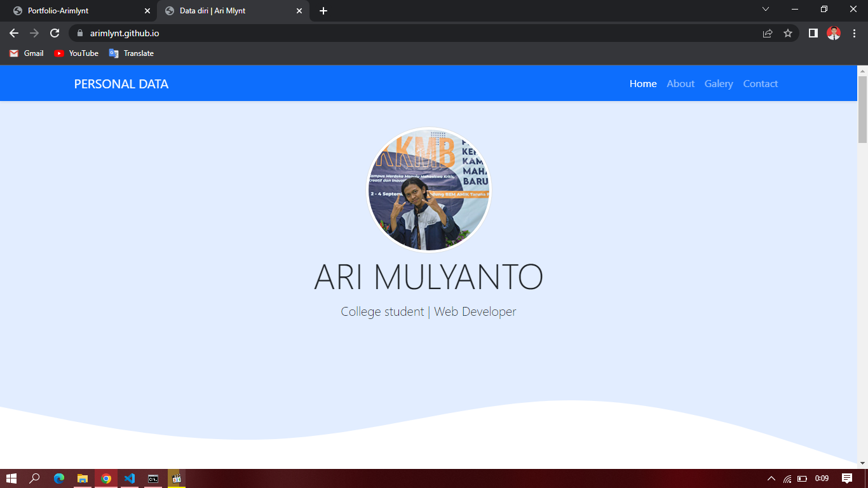The width and height of the screenshot is (868, 488).
Task: Open Windows taskbar search
Action: tap(35, 478)
